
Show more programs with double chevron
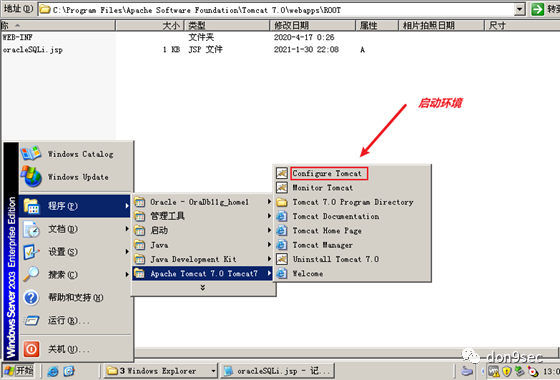click(203, 288)
